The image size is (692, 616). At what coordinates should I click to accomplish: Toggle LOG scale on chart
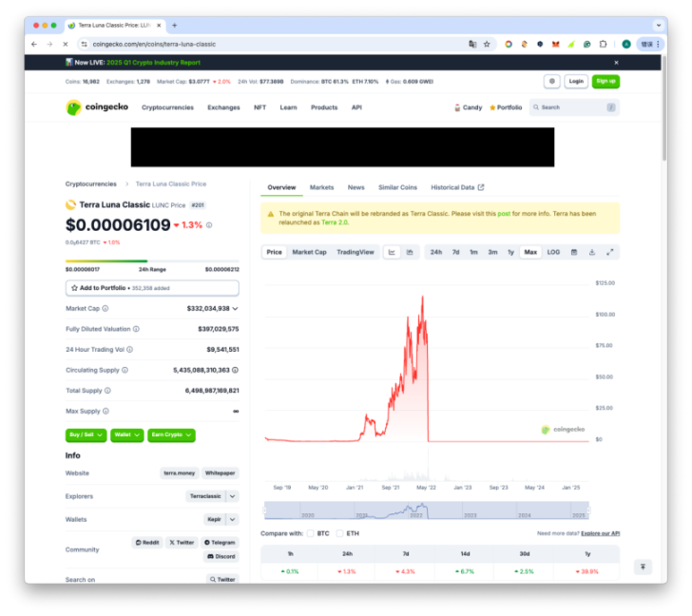[x=553, y=252]
